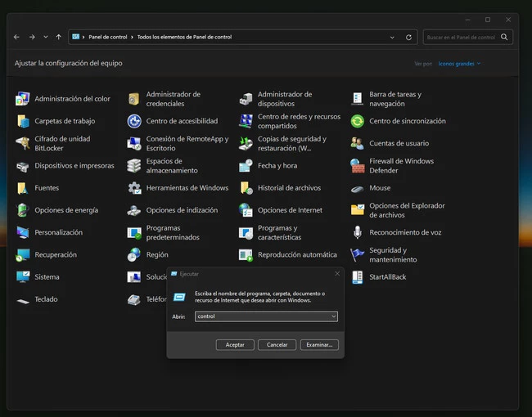Click Todos los elementos de Panel de control breadcrumb
The image size is (532, 417).
point(184,37)
